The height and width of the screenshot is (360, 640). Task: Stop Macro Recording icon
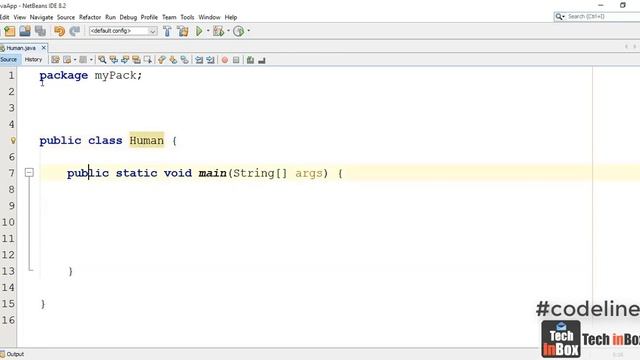pyautogui.click(x=236, y=60)
